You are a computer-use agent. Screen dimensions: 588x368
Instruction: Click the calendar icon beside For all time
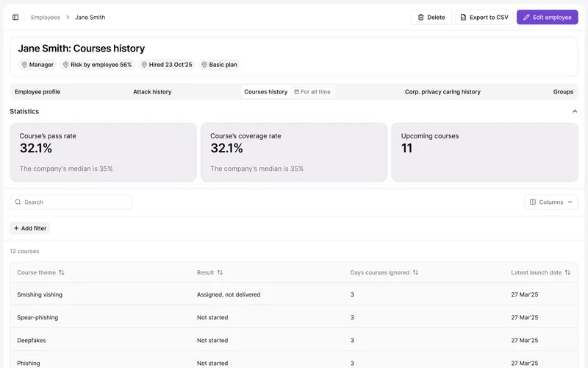[296, 91]
